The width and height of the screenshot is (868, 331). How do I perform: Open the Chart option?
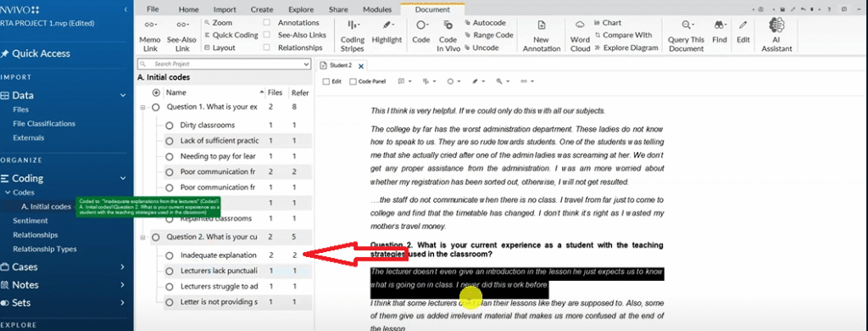point(608,23)
